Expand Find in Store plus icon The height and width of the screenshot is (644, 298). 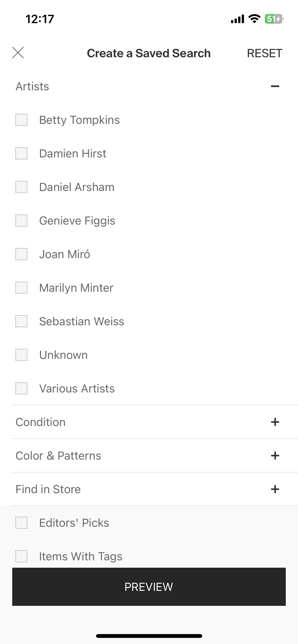[275, 489]
